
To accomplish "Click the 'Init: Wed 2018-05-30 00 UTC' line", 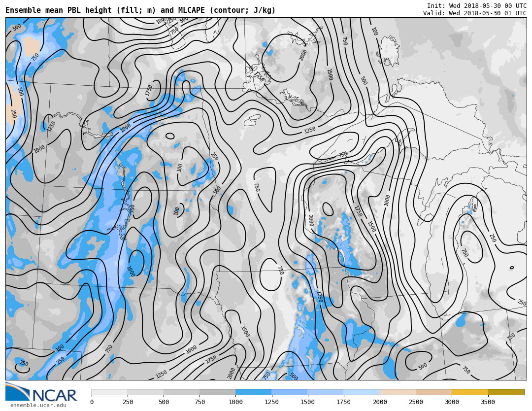I will pos(477,6).
